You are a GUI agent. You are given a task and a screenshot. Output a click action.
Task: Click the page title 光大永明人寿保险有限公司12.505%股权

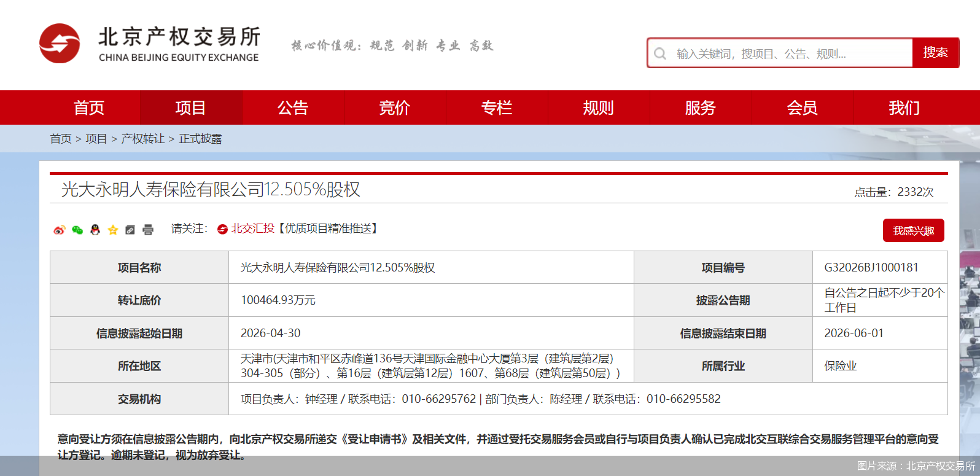click(x=211, y=189)
